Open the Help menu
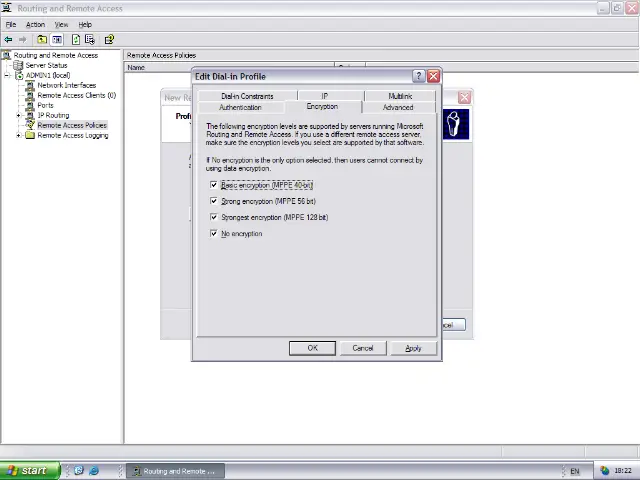Viewport: 640px width, 480px height. pyautogui.click(x=85, y=24)
